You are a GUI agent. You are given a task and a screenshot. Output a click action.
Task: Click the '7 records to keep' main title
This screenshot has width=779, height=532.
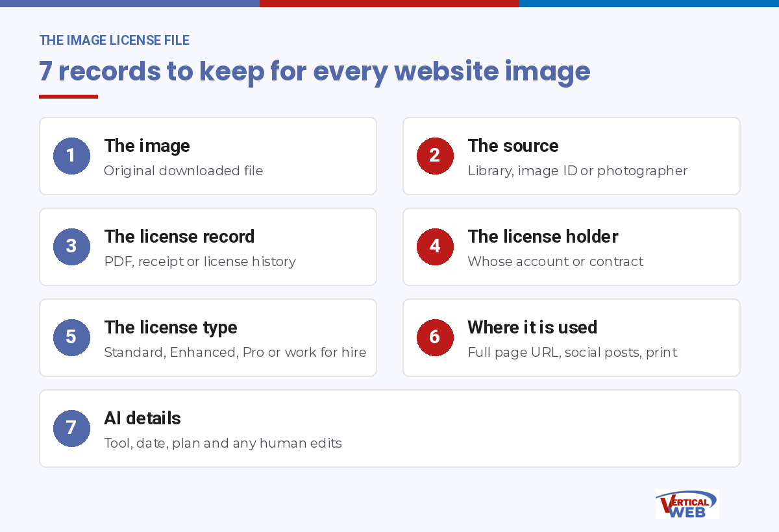(x=315, y=71)
